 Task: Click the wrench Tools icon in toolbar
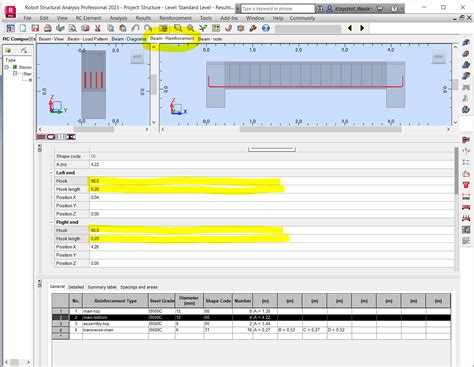point(253,28)
